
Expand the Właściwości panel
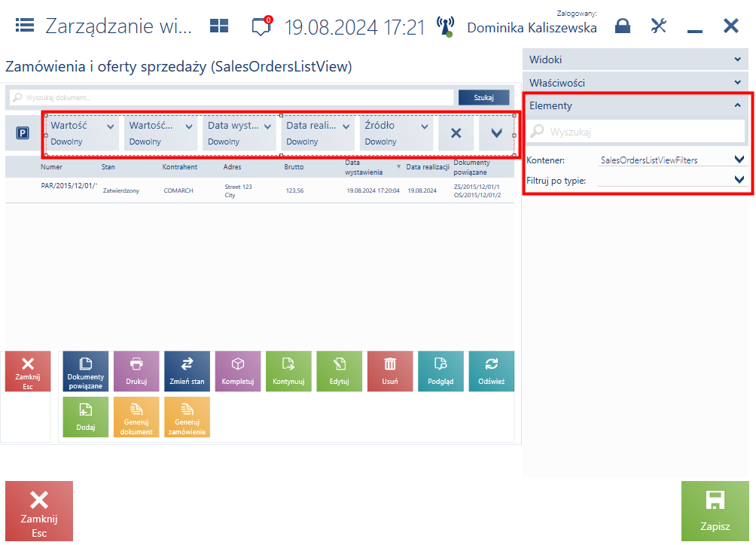click(636, 82)
